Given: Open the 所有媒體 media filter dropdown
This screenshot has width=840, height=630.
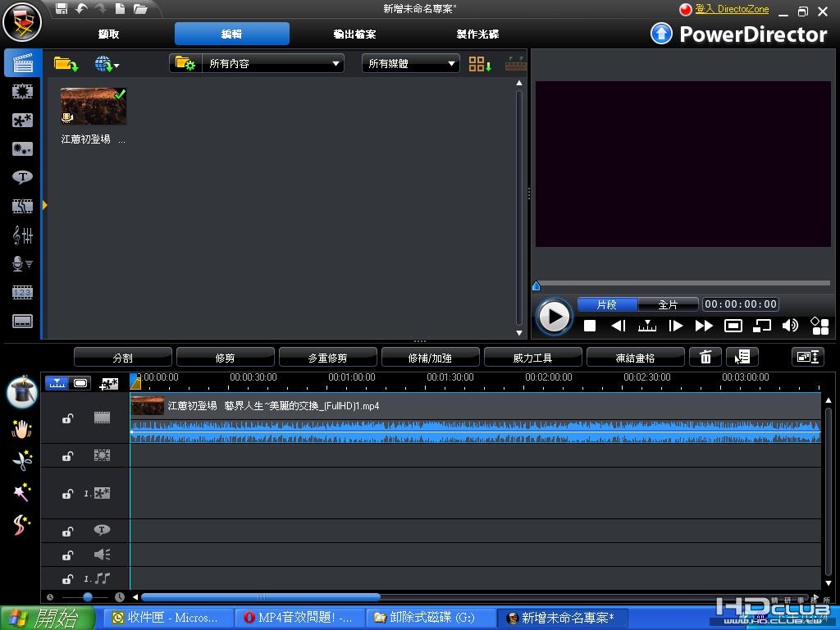Looking at the screenshot, I should 410,64.
